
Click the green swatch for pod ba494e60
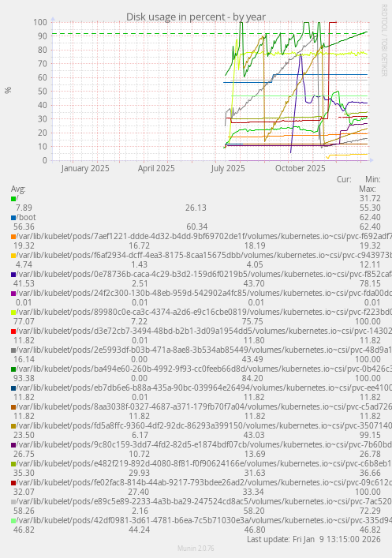coord(13,369)
